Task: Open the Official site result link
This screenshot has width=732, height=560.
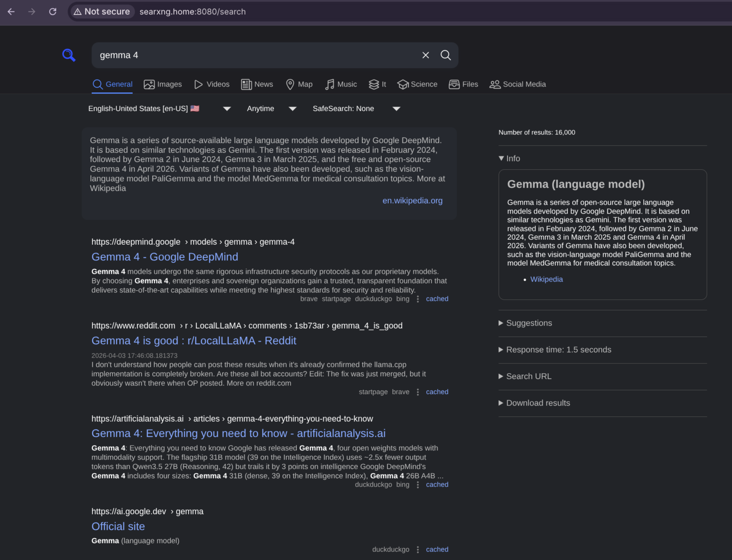Action: 118,526
